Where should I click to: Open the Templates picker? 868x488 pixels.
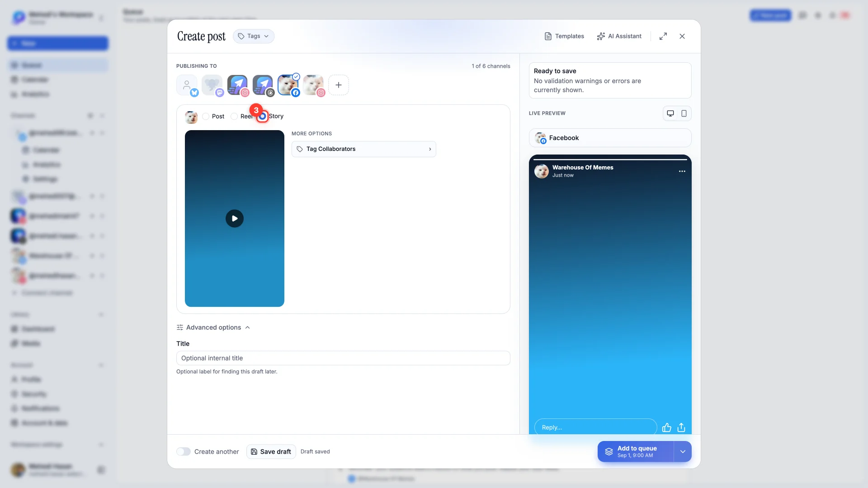point(564,36)
